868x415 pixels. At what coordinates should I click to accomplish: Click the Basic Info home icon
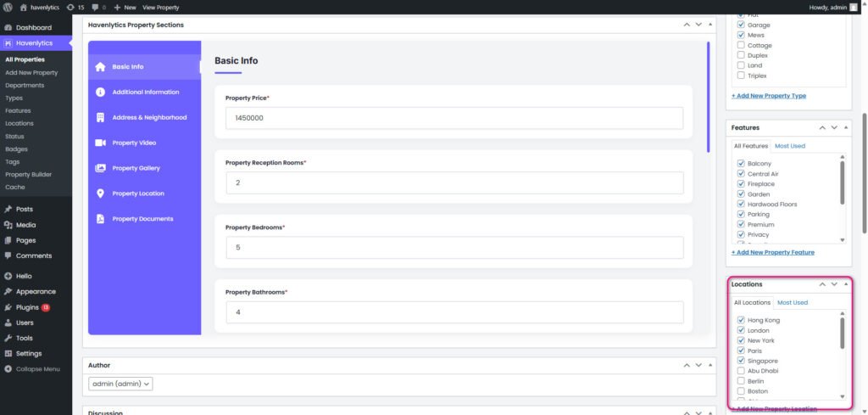100,67
